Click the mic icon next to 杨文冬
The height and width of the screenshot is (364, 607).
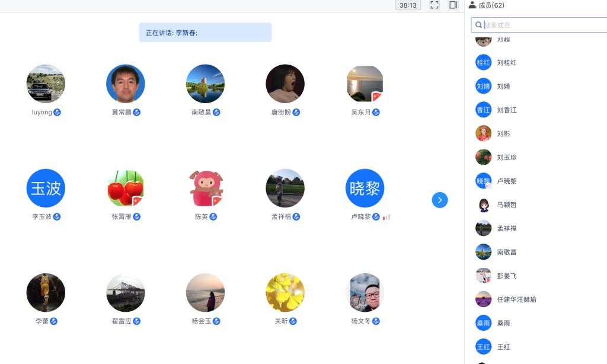click(x=376, y=321)
